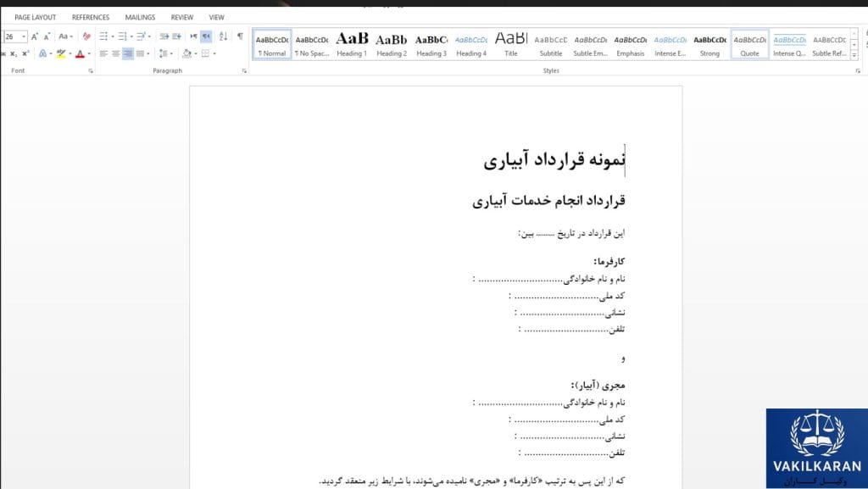Expand bullets library dropdown arrow
Screen dimensions: 868x489
pos(113,36)
